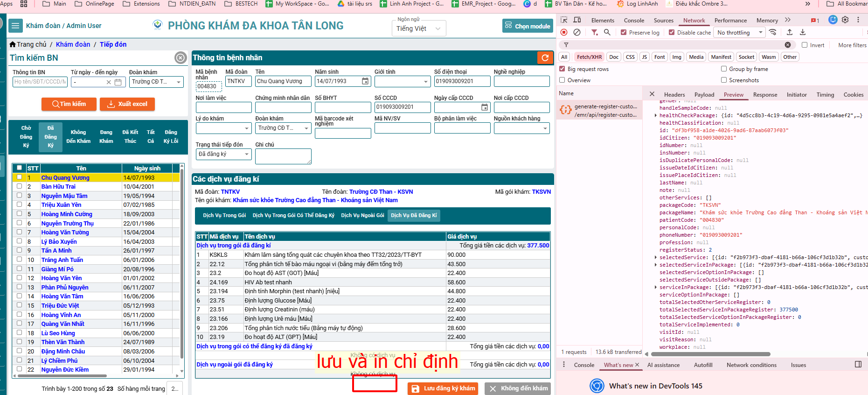Screen dimensions: 868x395
Task: Close the Tìm kiếm BN panel
Action: click(x=181, y=57)
